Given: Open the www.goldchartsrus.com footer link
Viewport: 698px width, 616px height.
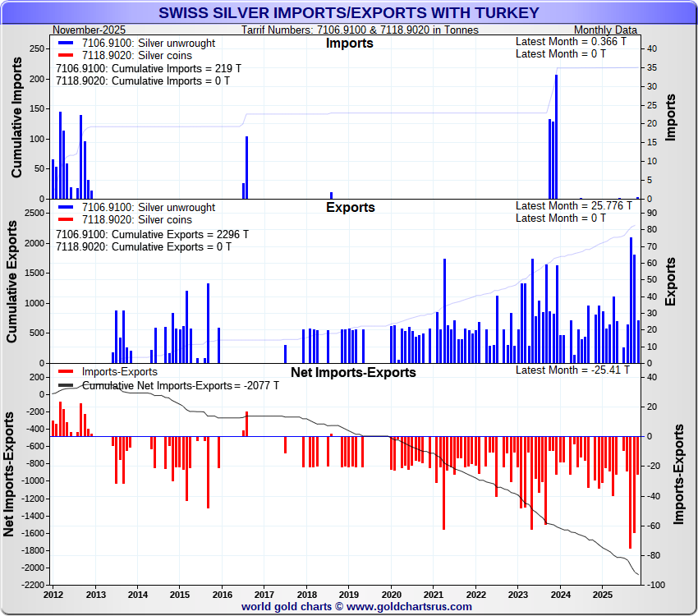Looking at the screenshot, I should click(x=409, y=607).
